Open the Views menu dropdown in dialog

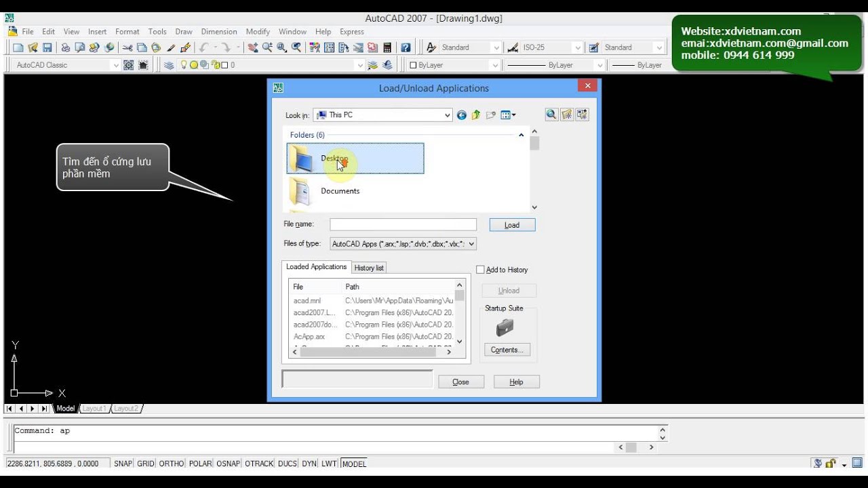[x=513, y=115]
